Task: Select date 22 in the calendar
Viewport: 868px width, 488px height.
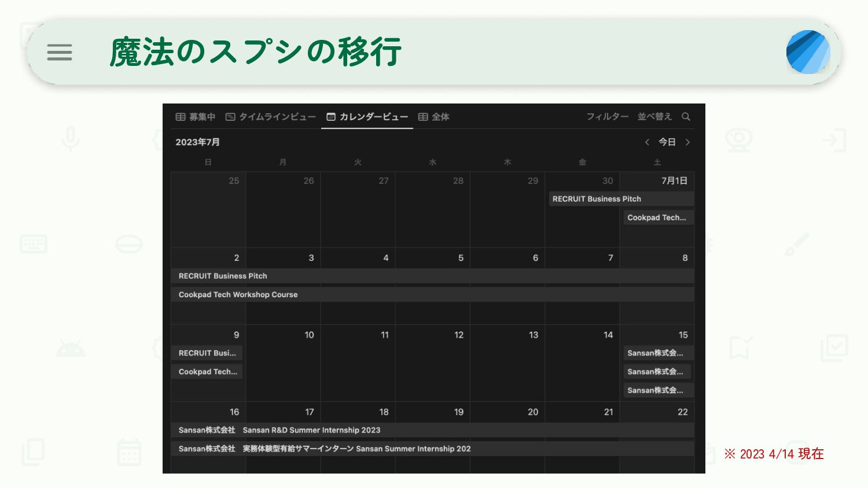Action: (657, 437)
